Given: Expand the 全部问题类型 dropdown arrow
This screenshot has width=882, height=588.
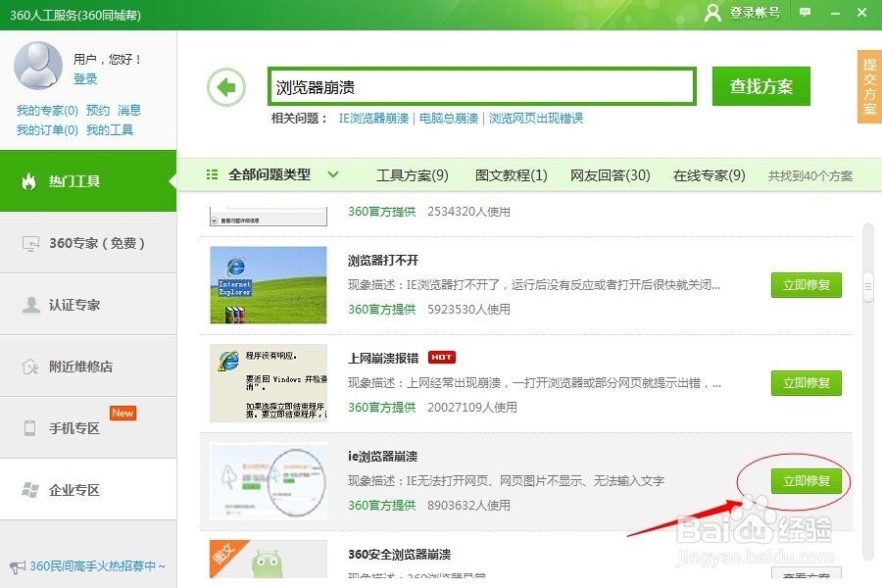Looking at the screenshot, I should (x=333, y=174).
